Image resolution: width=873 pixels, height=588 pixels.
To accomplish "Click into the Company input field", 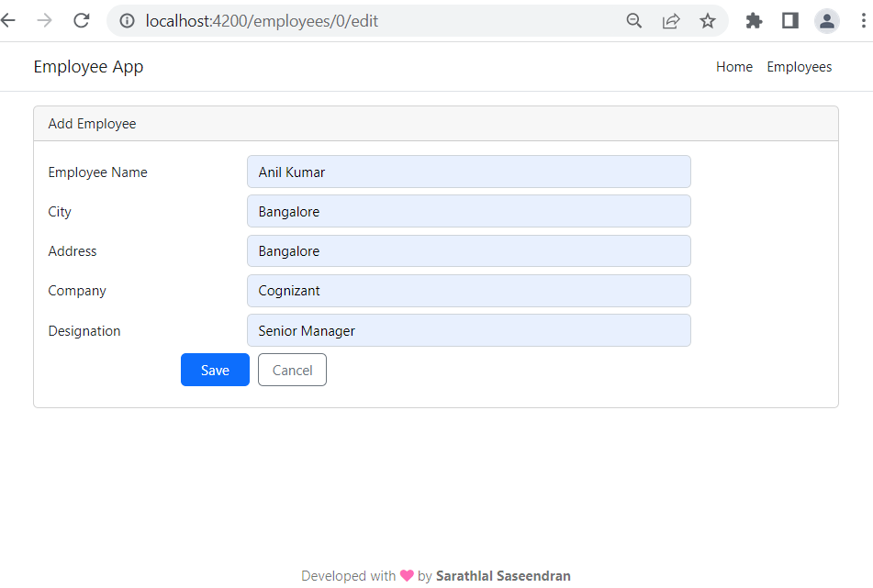I will tap(468, 291).
